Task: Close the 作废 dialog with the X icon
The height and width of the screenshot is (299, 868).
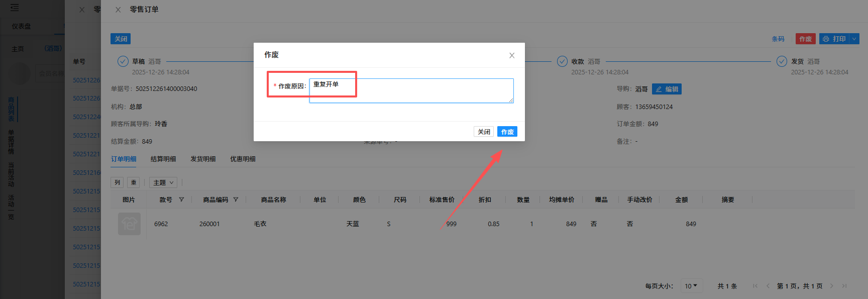Action: pos(511,55)
